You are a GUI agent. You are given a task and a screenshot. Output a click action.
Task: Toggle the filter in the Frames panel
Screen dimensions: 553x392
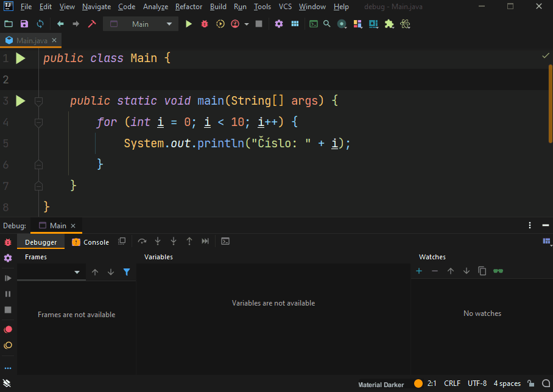(x=127, y=272)
